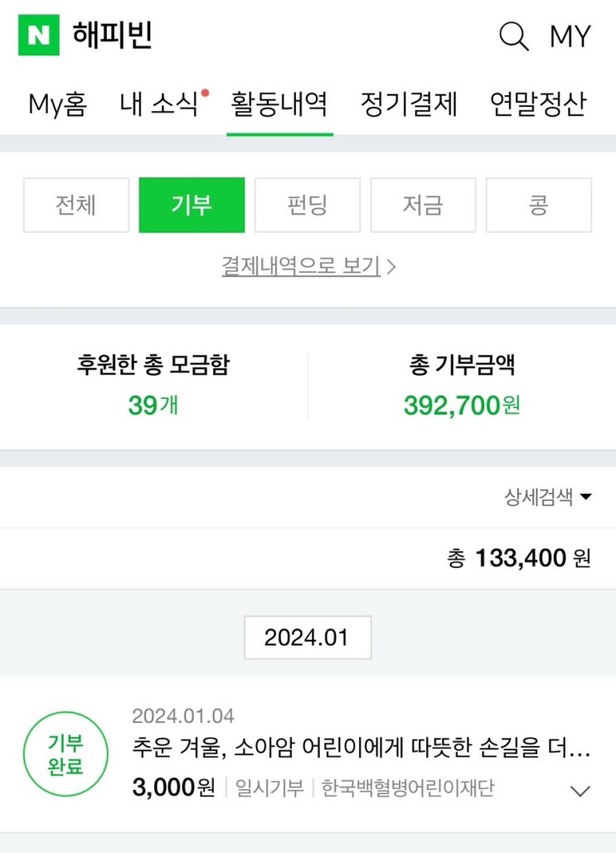
Task: Select the 전체 filter
Action: (x=76, y=205)
